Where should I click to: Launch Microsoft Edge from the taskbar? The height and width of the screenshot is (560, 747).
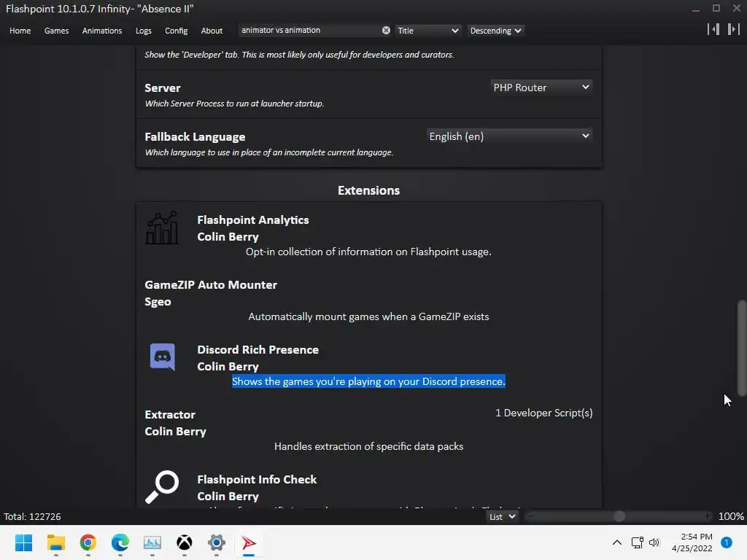coord(120,542)
